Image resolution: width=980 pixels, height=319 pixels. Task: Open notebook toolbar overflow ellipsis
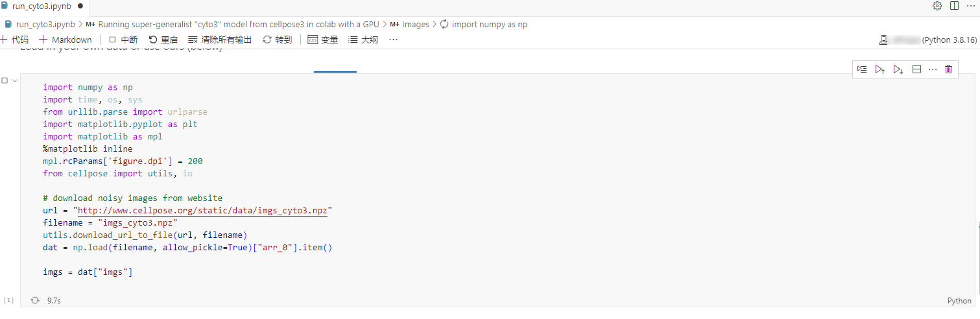pos(393,40)
